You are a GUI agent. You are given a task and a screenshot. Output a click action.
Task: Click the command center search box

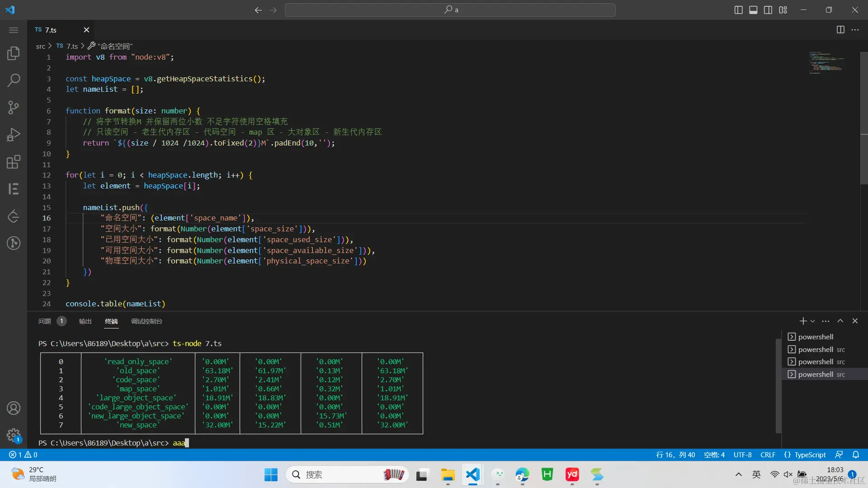click(450, 10)
